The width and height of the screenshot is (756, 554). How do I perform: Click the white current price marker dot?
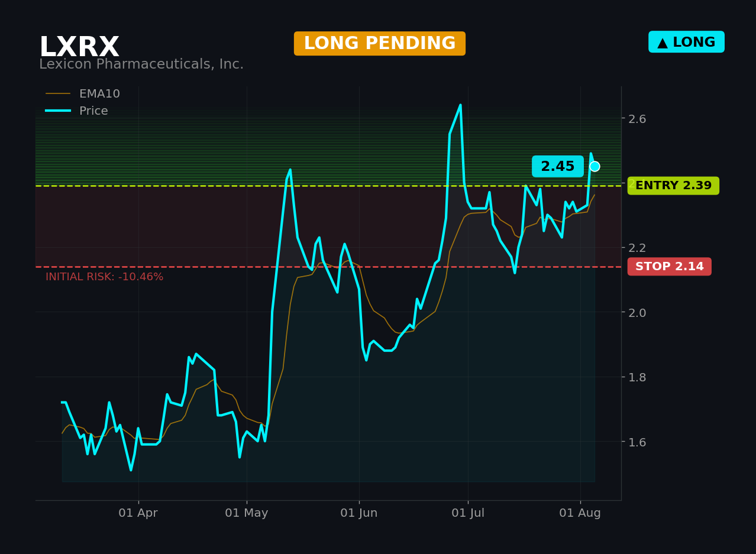pyautogui.click(x=595, y=166)
